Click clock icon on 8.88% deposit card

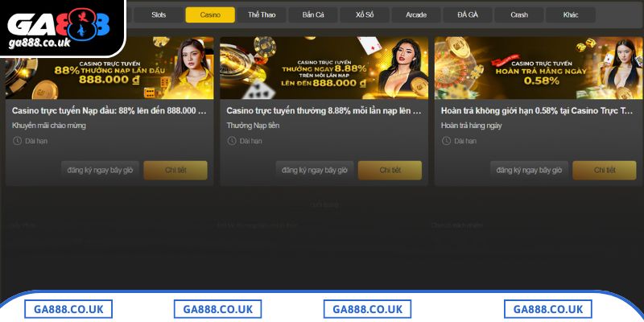pos(232,141)
